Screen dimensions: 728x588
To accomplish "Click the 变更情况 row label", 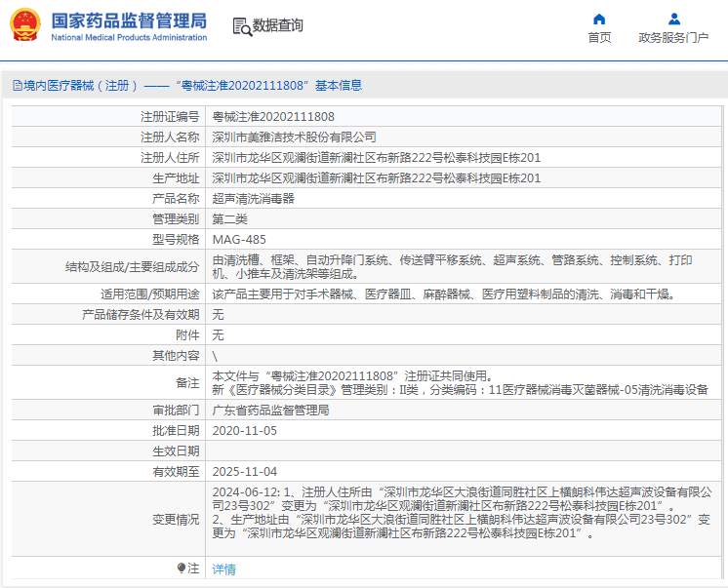I will tap(176, 520).
